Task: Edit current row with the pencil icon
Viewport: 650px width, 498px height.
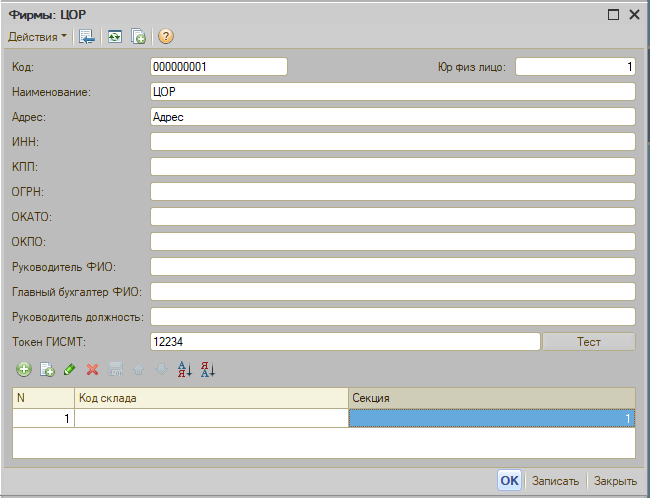Action: [69, 370]
